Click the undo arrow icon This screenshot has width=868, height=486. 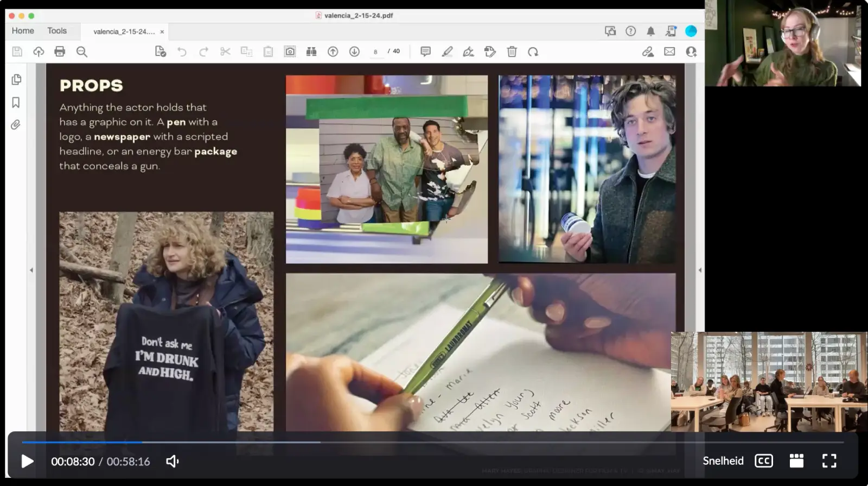point(182,52)
